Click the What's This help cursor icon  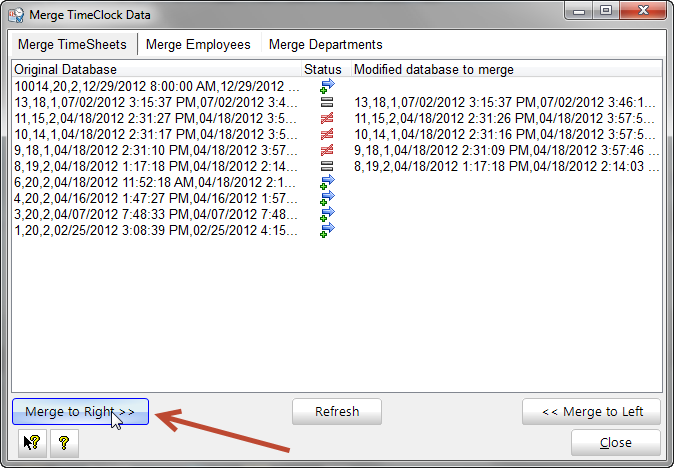(x=31, y=442)
